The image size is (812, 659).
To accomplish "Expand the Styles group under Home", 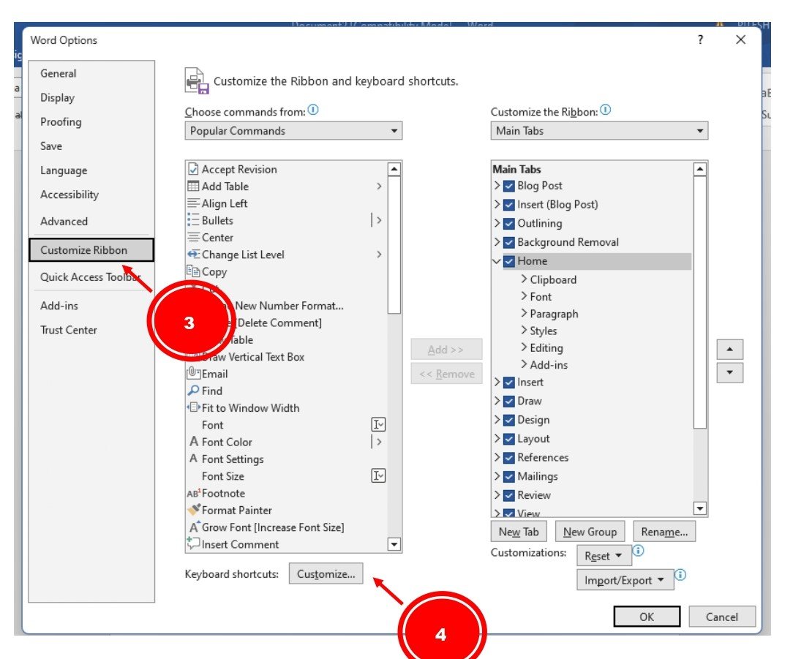I will 524,331.
